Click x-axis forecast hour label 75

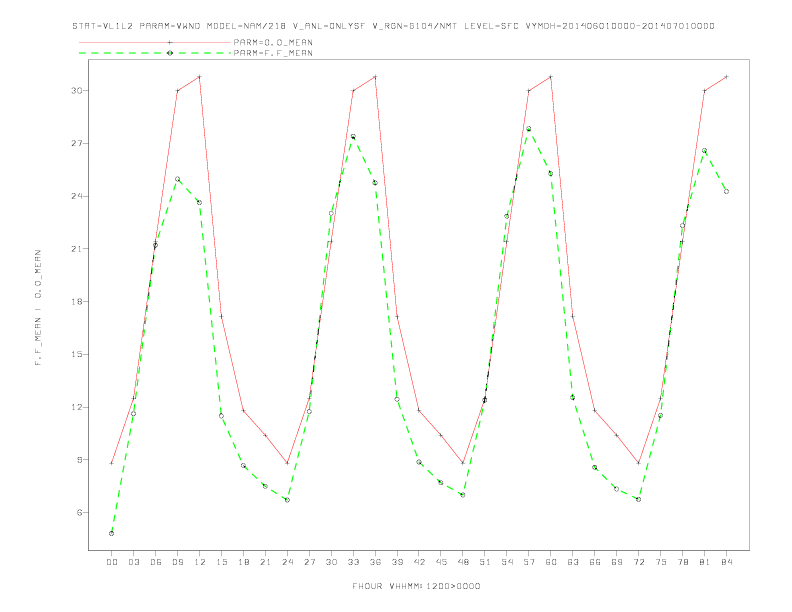pos(661,562)
